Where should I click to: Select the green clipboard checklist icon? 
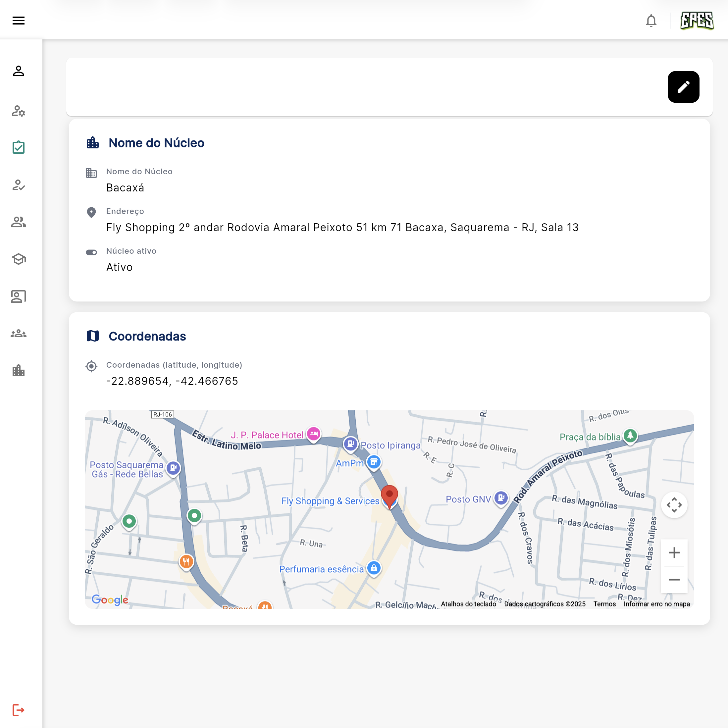point(19,147)
